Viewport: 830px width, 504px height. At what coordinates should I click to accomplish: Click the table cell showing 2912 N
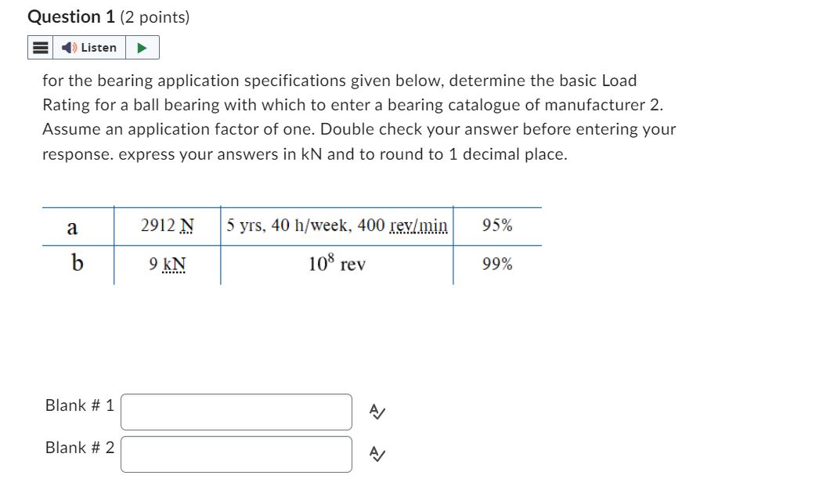165,226
